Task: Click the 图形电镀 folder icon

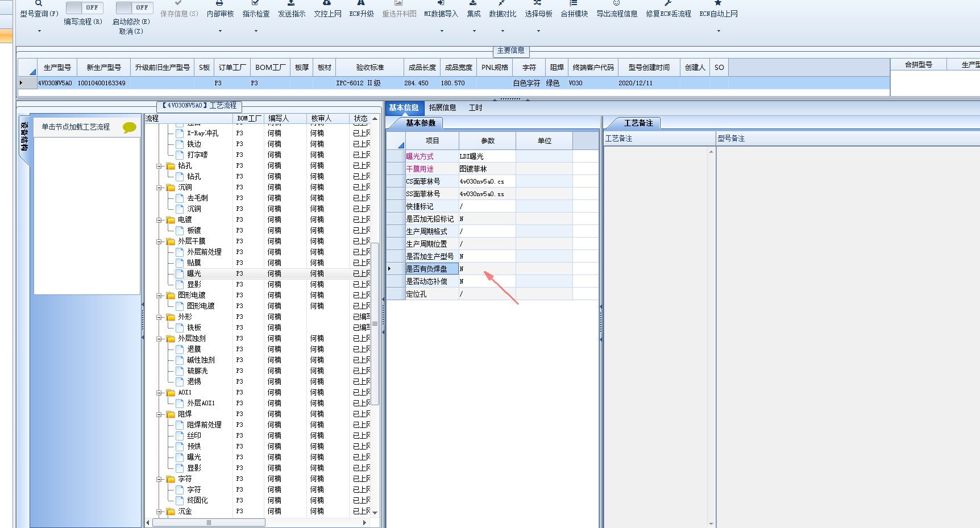Action: (171, 296)
